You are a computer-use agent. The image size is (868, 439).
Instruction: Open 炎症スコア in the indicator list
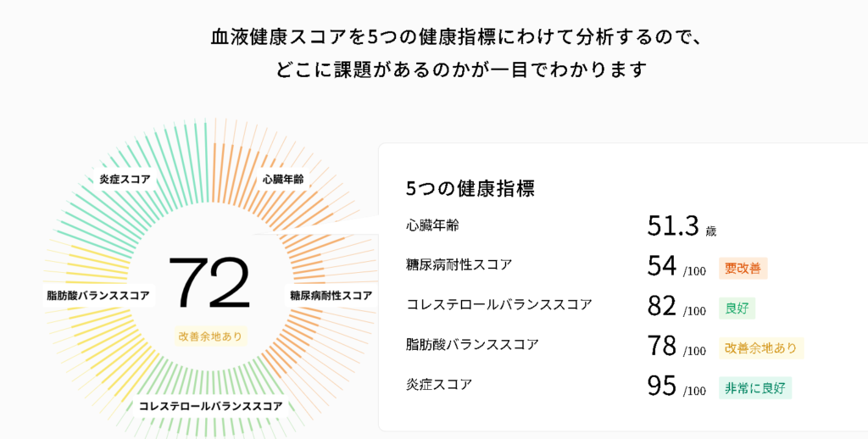(439, 384)
